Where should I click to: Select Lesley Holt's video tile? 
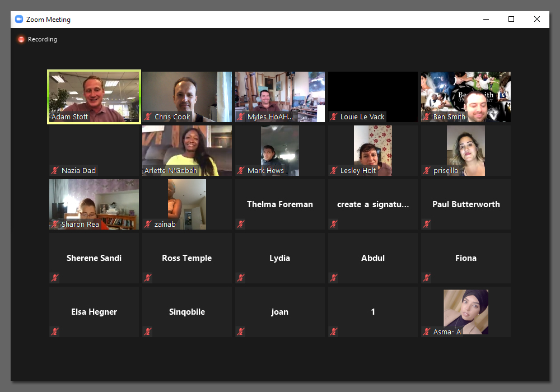373,150
